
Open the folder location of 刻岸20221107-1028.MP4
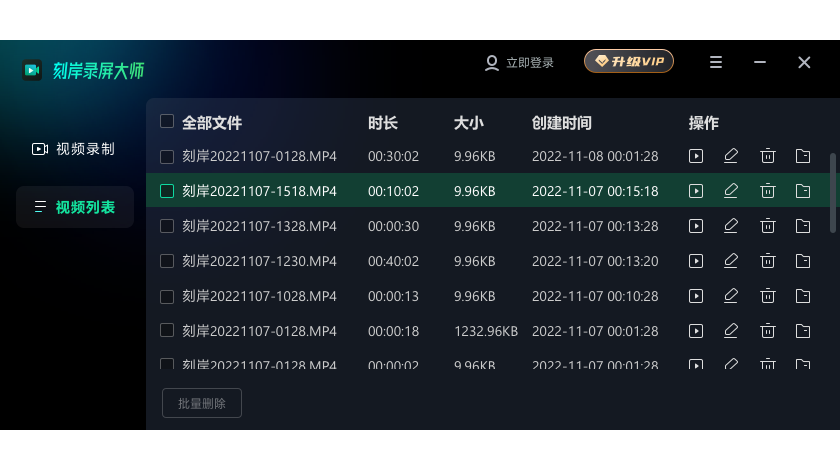802,296
